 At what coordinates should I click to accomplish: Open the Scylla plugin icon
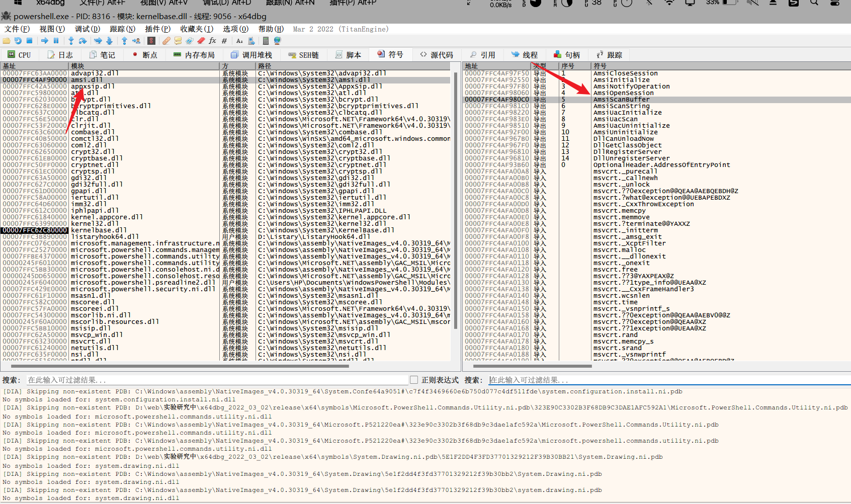coord(151,41)
